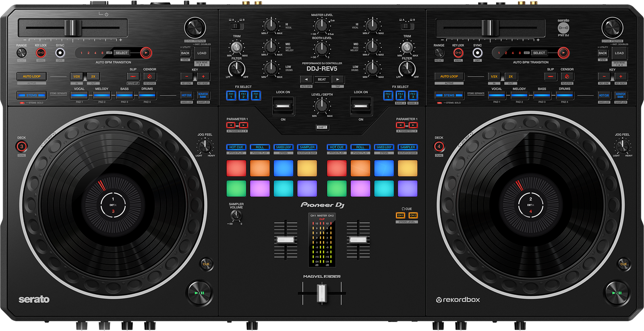Toggle headphone cue for CH2
Screen dimensions: 644x331
[413, 215]
